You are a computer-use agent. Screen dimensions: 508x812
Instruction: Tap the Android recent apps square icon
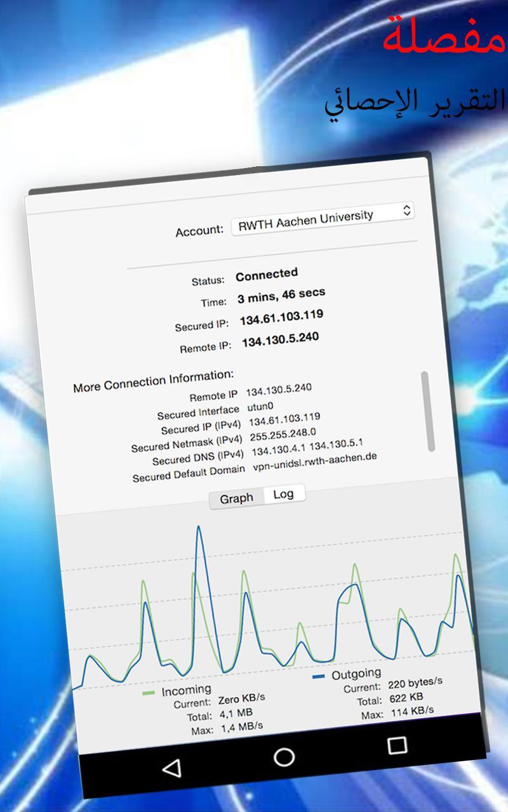(x=397, y=745)
